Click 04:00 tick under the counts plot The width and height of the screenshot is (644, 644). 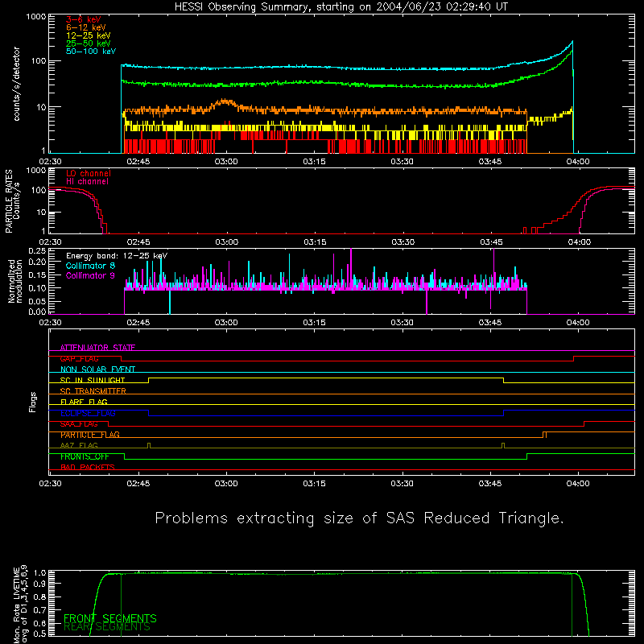578,162
